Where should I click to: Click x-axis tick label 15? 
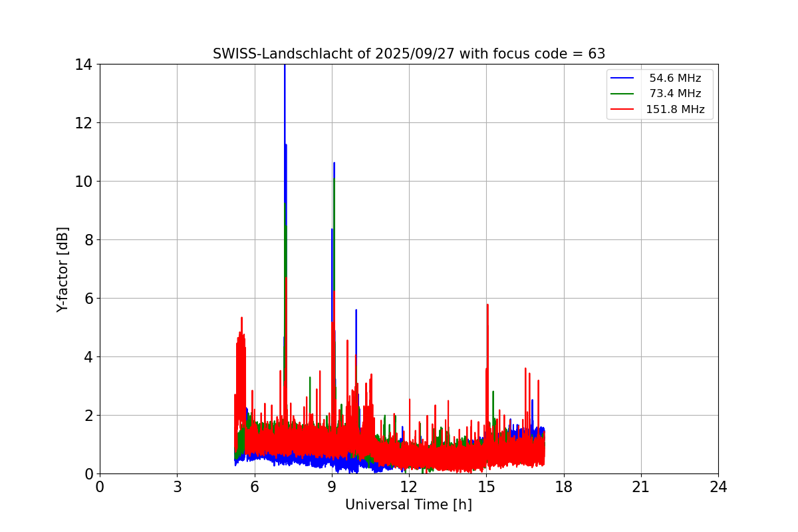point(486,487)
